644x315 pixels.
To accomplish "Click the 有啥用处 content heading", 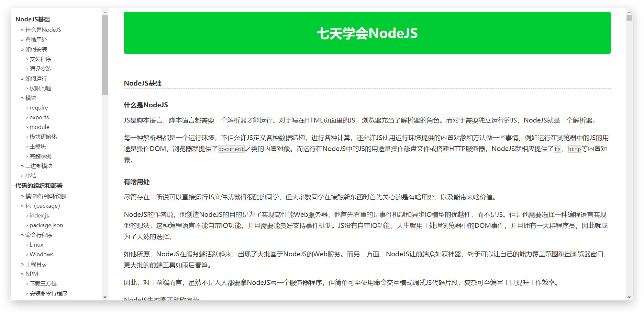I will [x=137, y=182].
